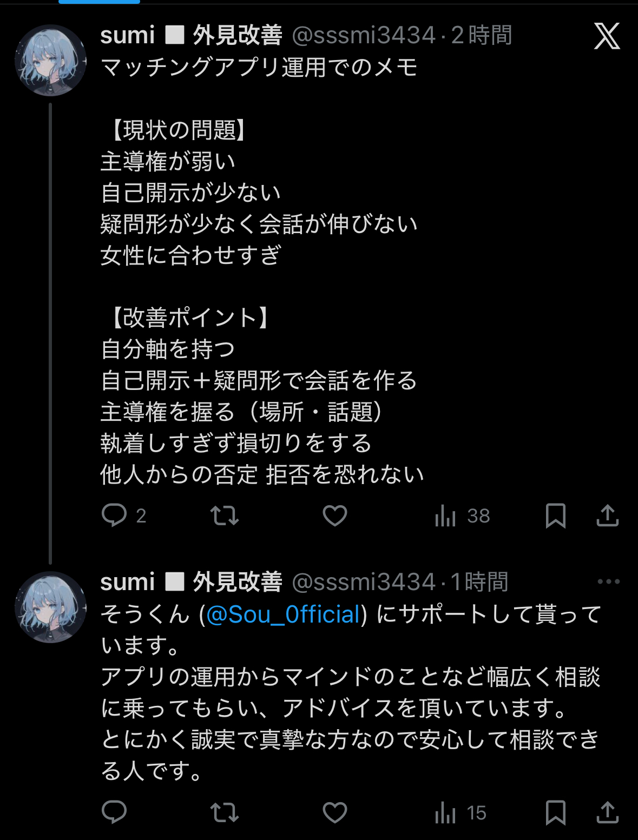
Task: Reply to the first tweet
Action: tap(114, 515)
